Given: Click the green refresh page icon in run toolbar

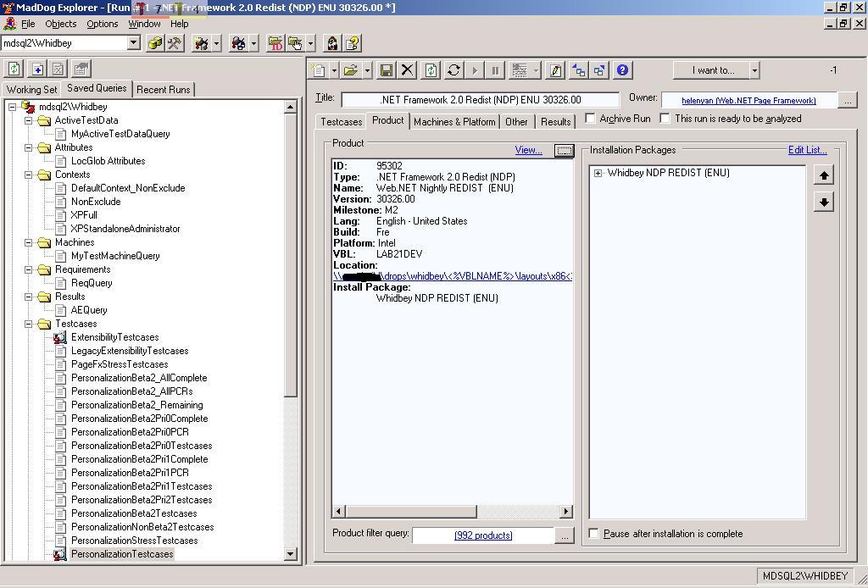Looking at the screenshot, I should 431,70.
